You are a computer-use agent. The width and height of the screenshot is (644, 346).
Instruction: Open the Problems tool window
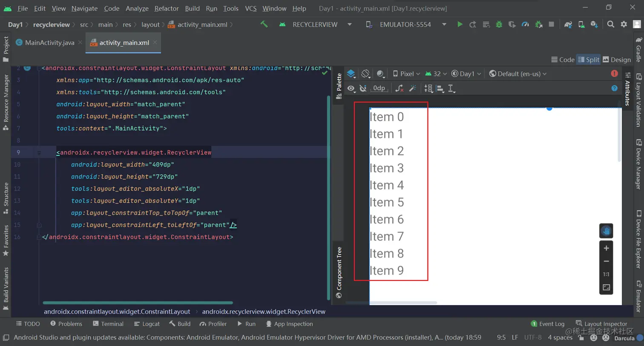[x=66, y=324]
